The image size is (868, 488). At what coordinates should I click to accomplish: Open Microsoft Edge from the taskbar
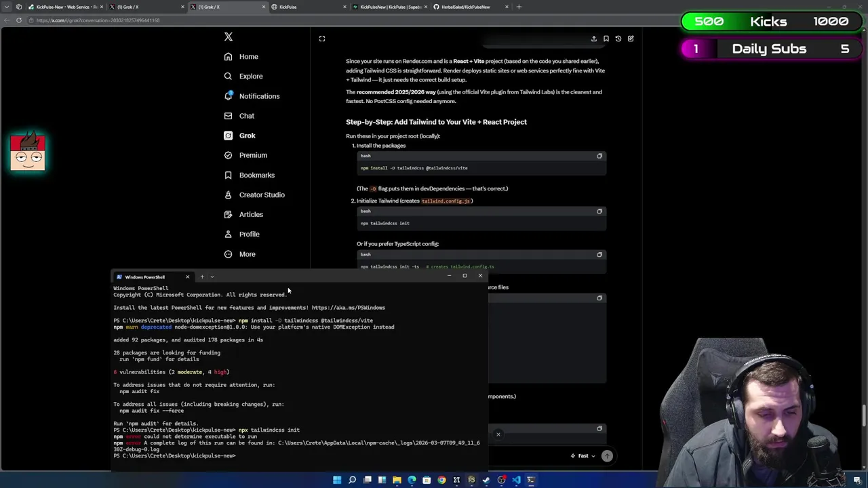coord(412,480)
